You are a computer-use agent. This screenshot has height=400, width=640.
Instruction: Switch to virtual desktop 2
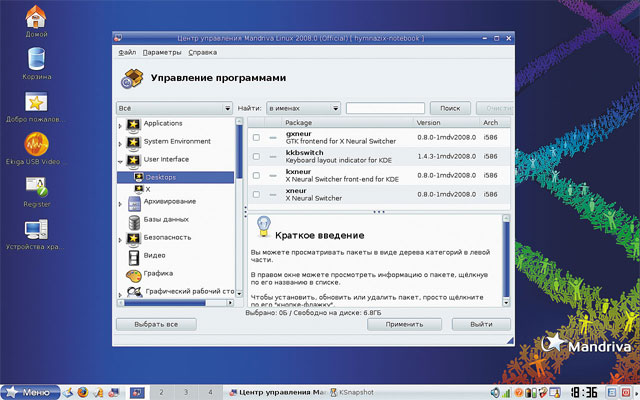tap(161, 392)
